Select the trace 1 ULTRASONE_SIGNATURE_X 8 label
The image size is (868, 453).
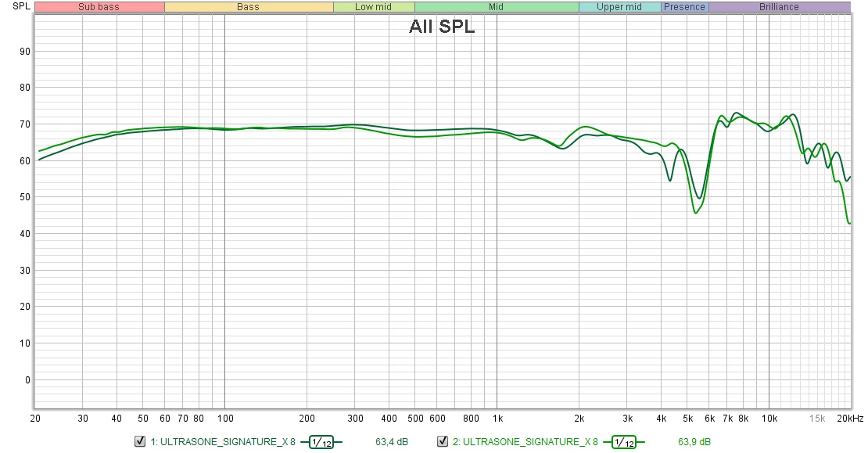223,442
